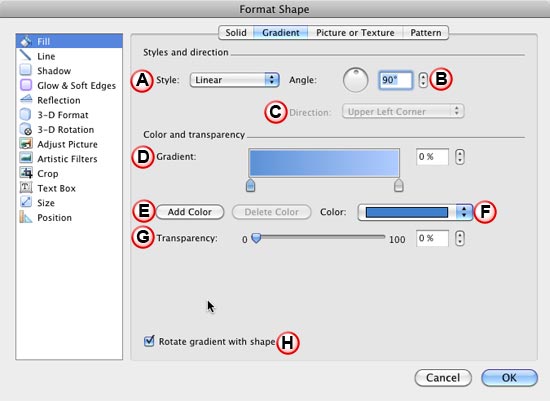Click the Transparency percentage stepper
Screen dimensions: 550x401
(460, 239)
